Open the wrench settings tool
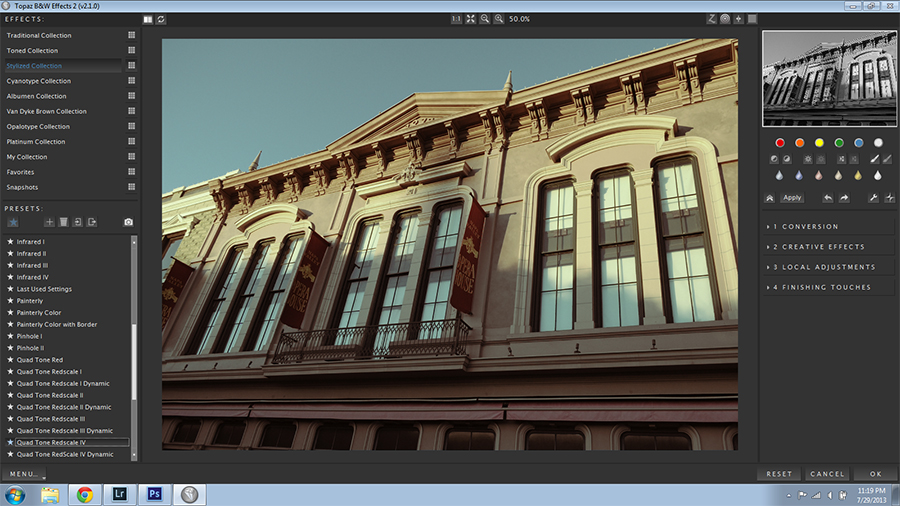Screen dimensions: 900x506 (x=873, y=198)
